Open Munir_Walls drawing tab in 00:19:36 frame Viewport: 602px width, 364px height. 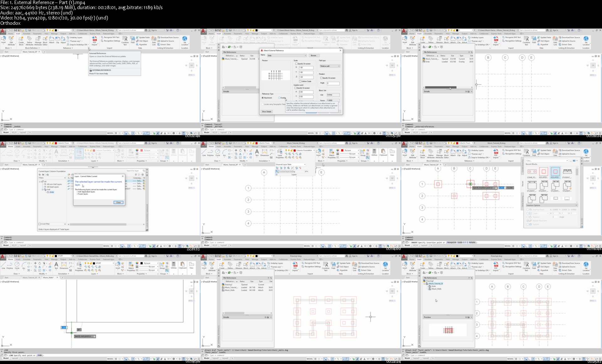(49, 277)
